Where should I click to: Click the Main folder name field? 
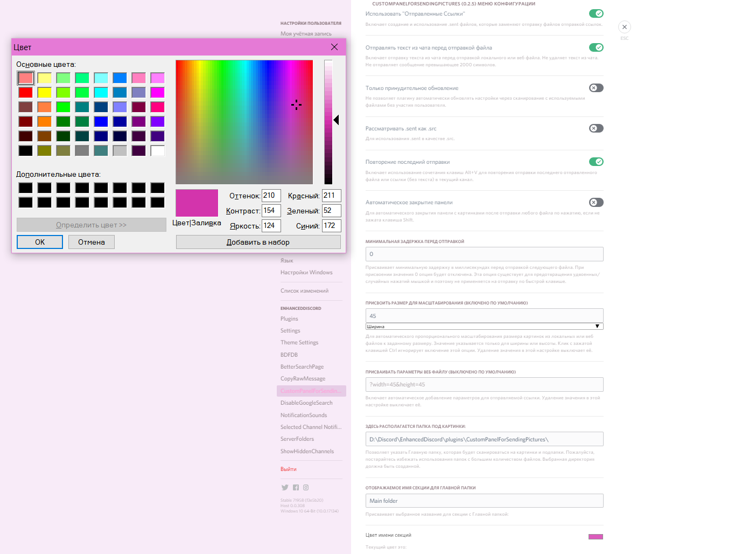point(484,501)
